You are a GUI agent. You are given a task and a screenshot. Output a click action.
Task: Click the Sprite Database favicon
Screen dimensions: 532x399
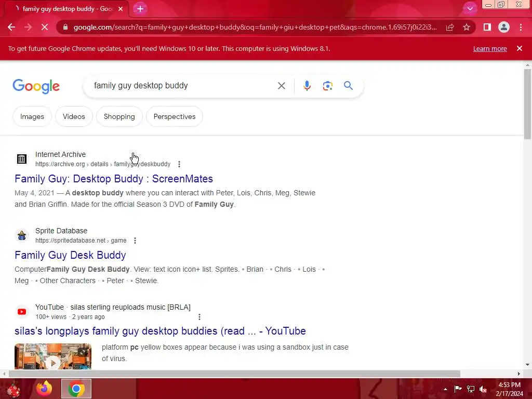pyautogui.click(x=22, y=235)
